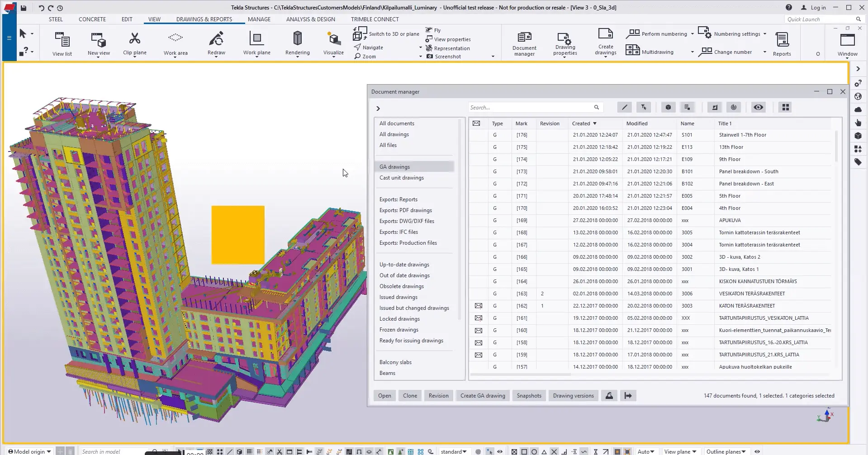Expand the Document manager side chevron
Image resolution: width=868 pixels, height=455 pixels.
pos(378,109)
